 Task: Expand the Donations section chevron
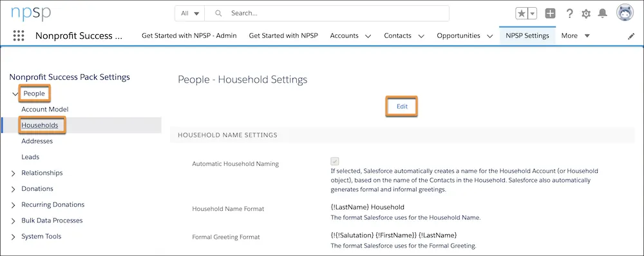coord(14,189)
